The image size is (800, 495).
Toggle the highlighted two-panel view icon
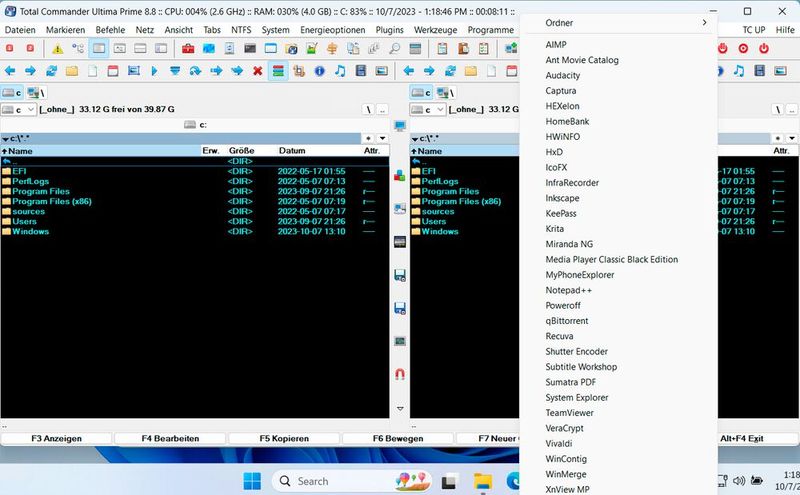click(x=99, y=48)
